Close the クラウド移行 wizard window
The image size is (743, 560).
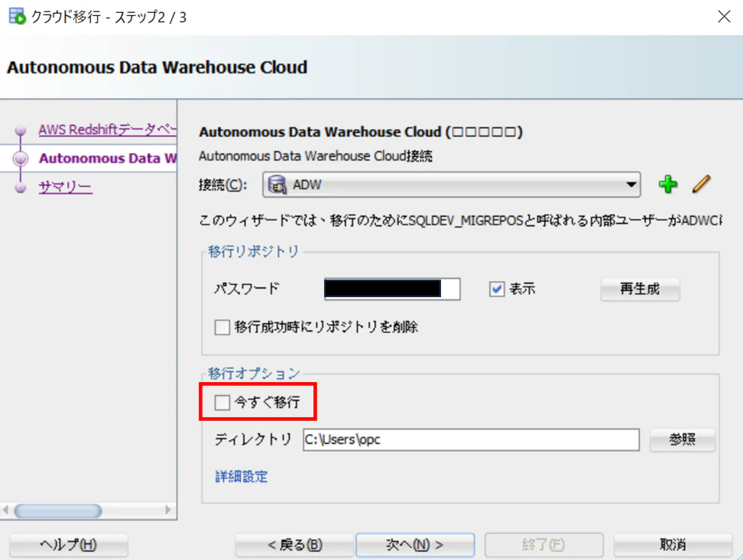724,17
